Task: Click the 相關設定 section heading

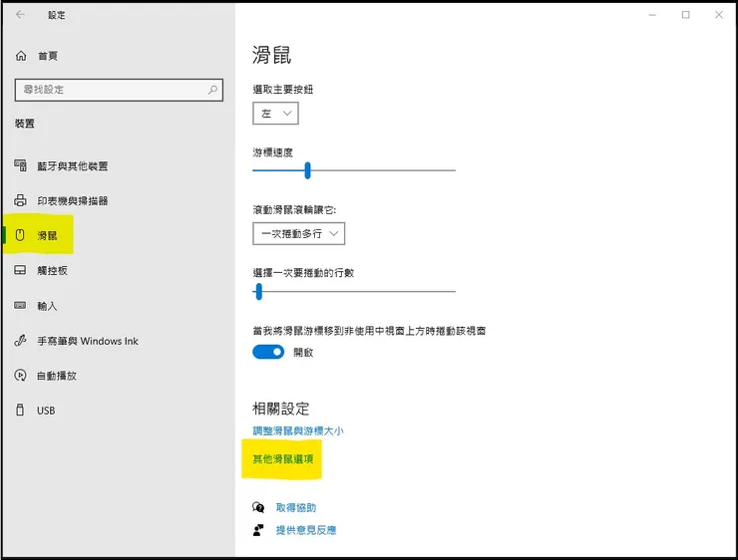Action: point(280,409)
